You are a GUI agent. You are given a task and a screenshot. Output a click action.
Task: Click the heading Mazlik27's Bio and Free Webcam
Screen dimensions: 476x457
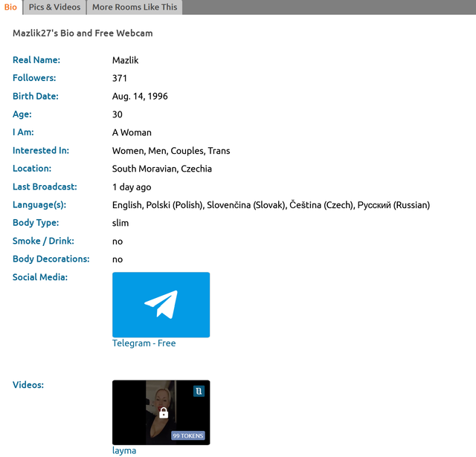tap(83, 33)
